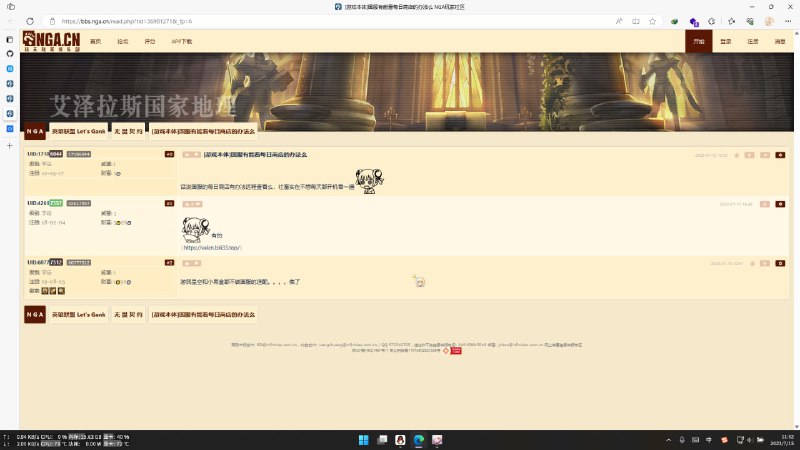Open 首页 in NGA navigation

pos(95,41)
